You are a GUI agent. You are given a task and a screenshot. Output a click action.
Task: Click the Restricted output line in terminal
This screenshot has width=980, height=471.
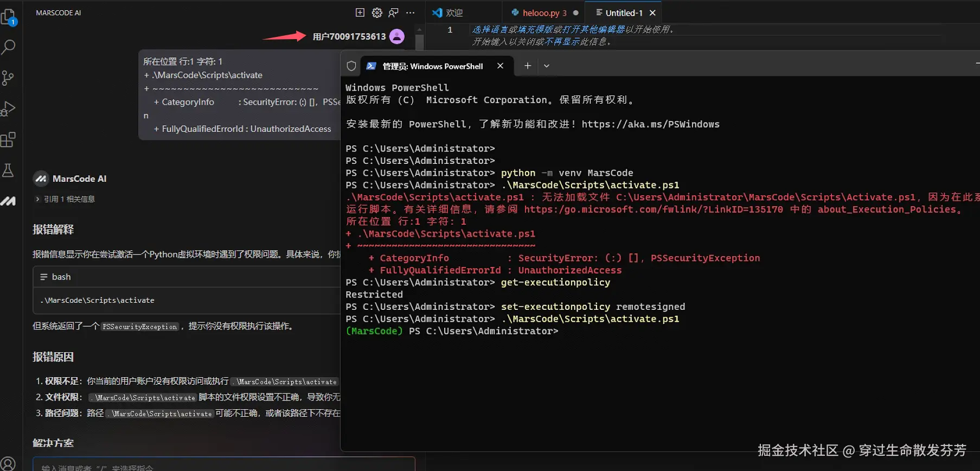pyautogui.click(x=374, y=295)
